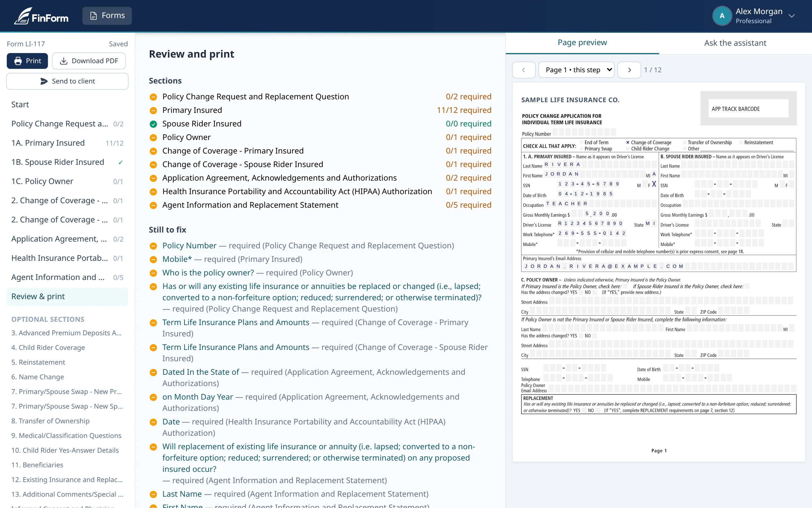Screen dimensions: 812x508
Task: Open 1A. Primary Insured step
Action: point(67,143)
